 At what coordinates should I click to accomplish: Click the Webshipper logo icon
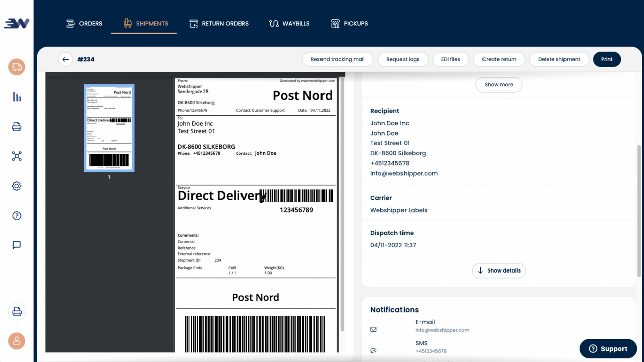(17, 23)
